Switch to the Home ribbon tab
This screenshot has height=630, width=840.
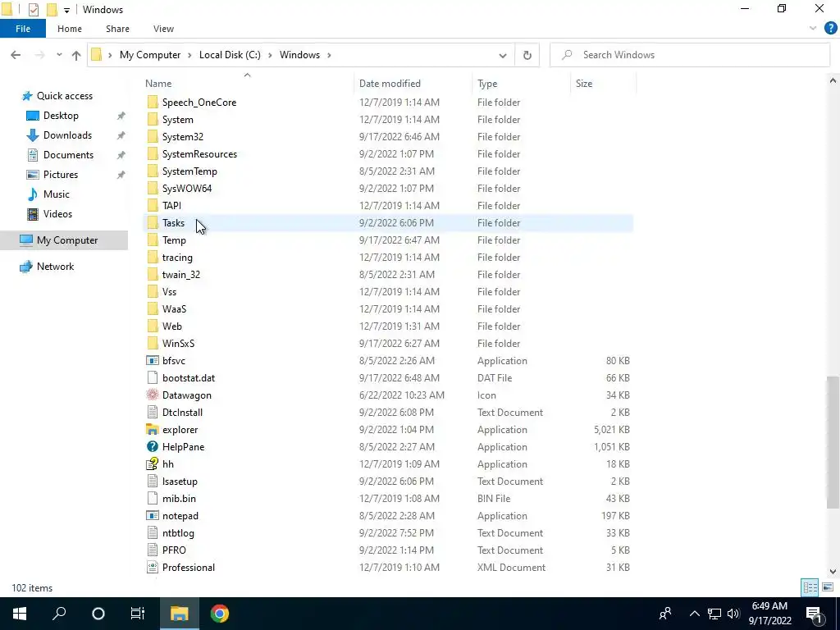point(70,29)
